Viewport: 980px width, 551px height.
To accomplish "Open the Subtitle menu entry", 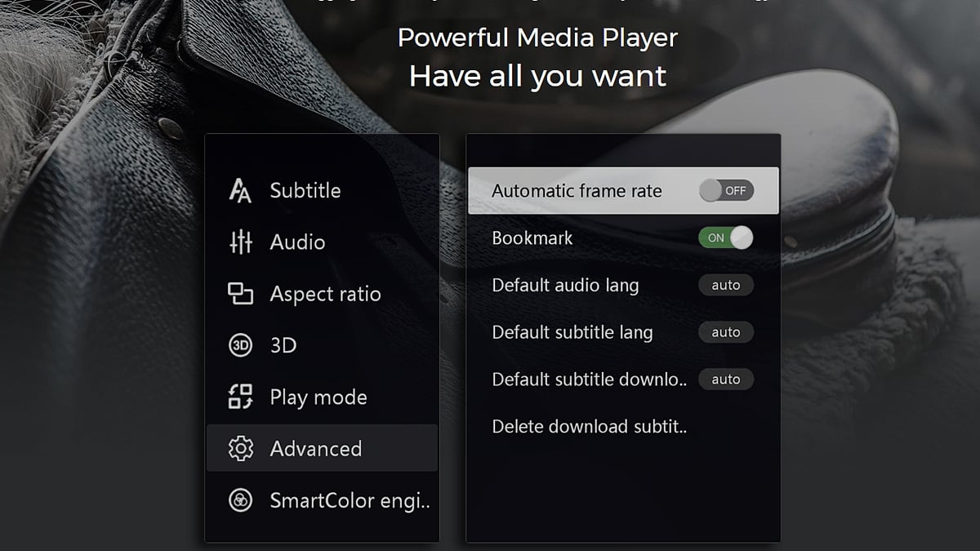I will pos(306,190).
